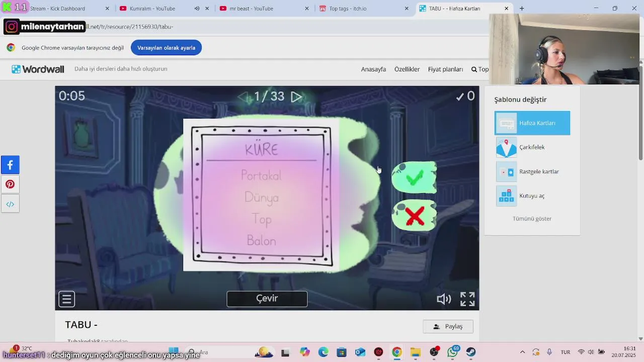644x362 pixels.
Task: Click the Wi-Fi network tray icon
Action: [581, 352]
